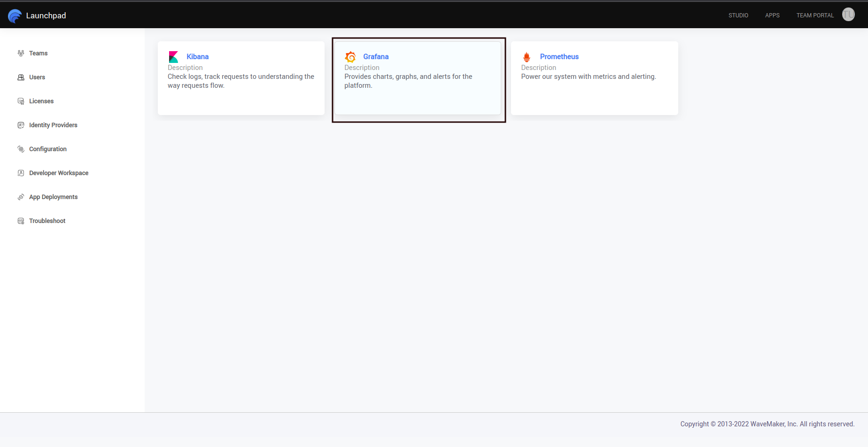
Task: Click the Identity Providers sidebar icon
Action: click(x=21, y=125)
